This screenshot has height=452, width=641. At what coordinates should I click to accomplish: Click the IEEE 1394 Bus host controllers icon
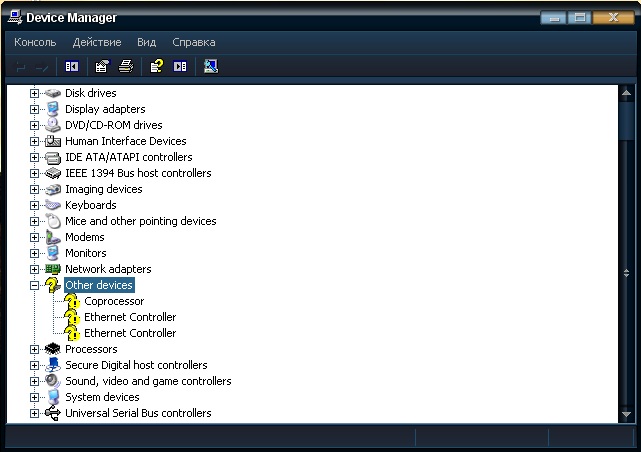coord(53,173)
